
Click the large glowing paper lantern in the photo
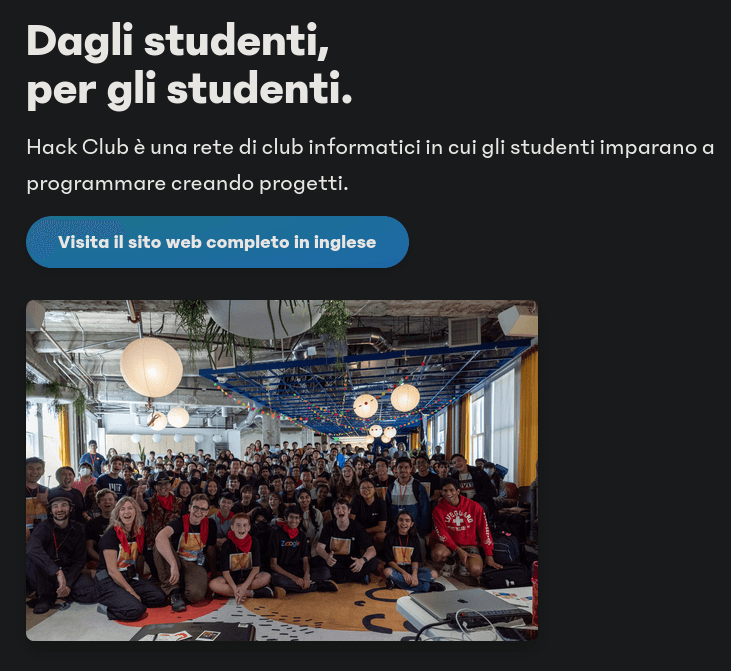(x=152, y=367)
